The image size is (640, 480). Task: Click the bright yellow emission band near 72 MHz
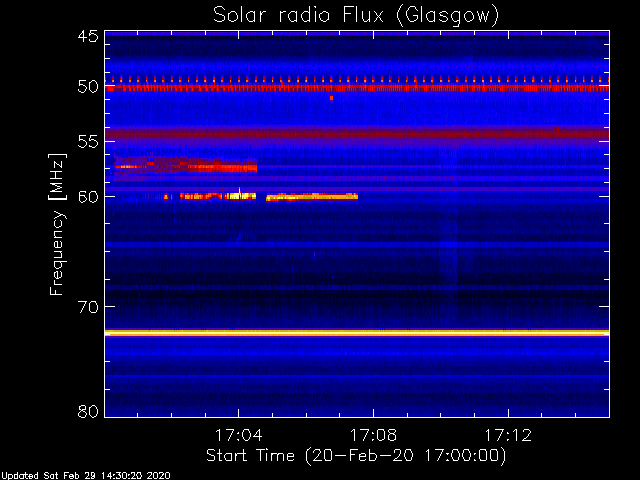(x=357, y=333)
